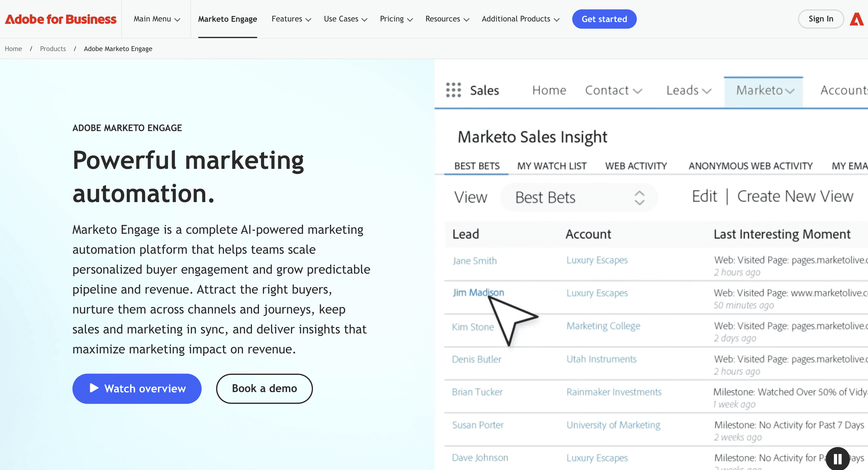
Task: Expand the Contact navigation dropdown
Action: (x=613, y=90)
